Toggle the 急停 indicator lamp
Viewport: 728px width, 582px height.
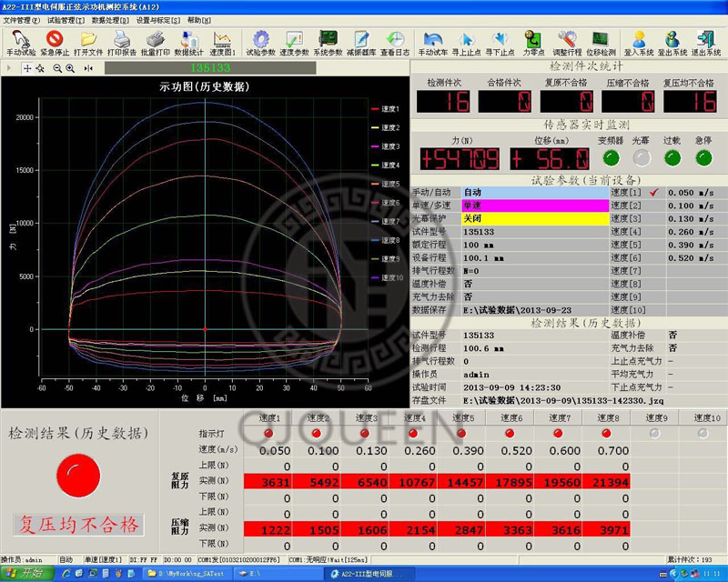coord(703,157)
